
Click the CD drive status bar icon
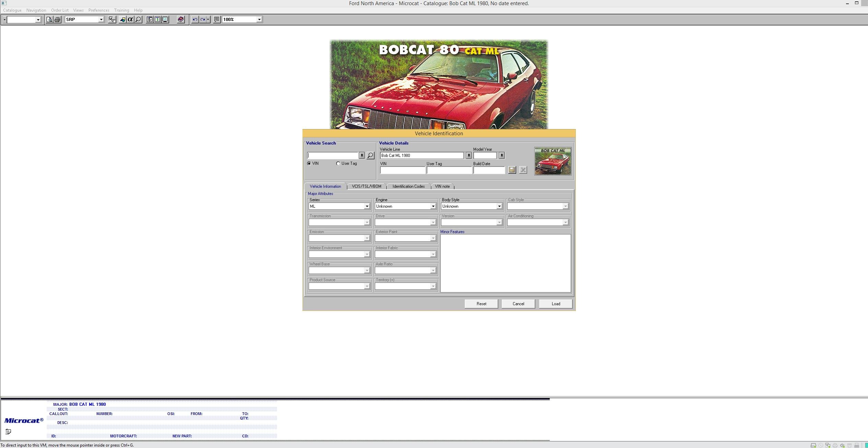(x=820, y=445)
